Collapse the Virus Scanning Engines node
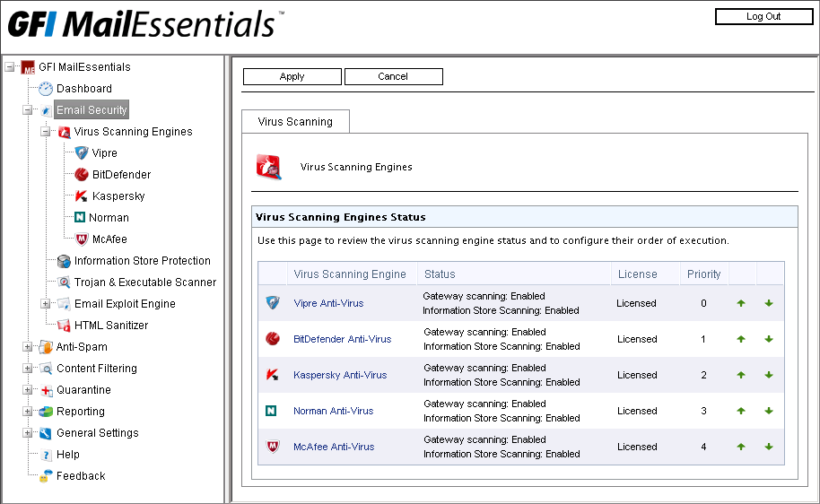The height and width of the screenshot is (504, 820). tap(46, 132)
